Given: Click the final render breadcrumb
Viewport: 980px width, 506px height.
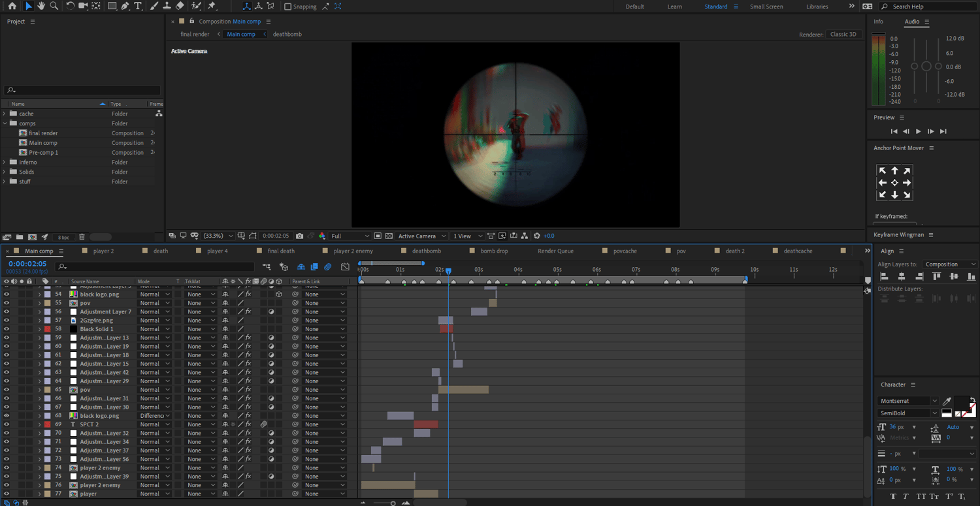Looking at the screenshot, I should point(195,34).
